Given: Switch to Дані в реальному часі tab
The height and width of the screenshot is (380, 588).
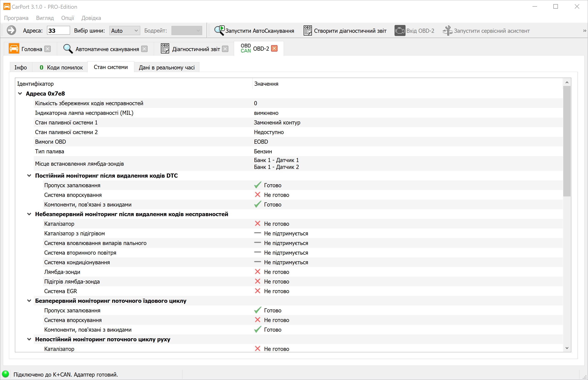Looking at the screenshot, I should [167, 67].
